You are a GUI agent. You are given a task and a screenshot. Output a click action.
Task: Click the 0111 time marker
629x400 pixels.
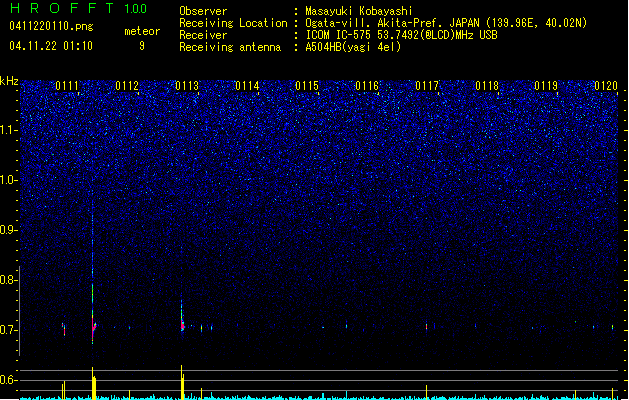(67, 86)
